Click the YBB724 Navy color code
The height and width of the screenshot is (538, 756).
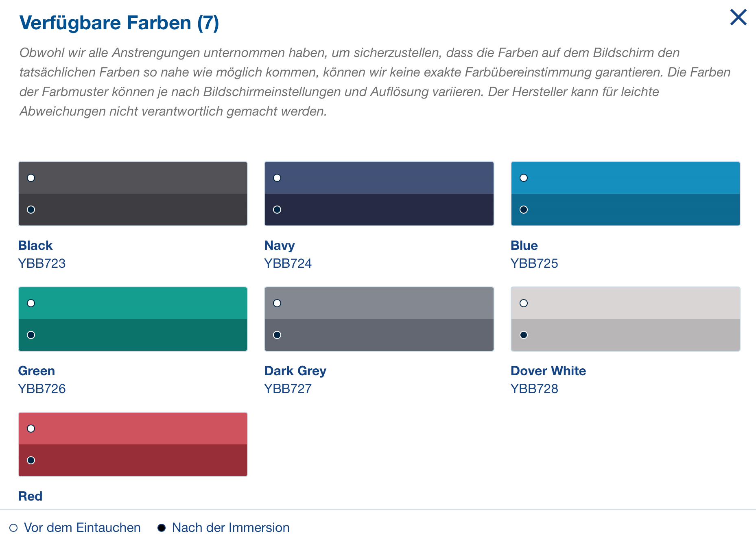click(288, 263)
